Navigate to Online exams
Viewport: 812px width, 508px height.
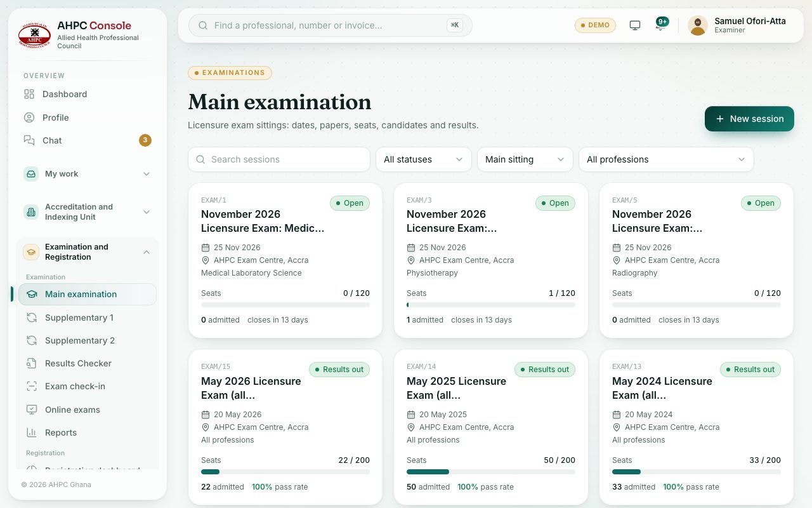tap(88, 410)
